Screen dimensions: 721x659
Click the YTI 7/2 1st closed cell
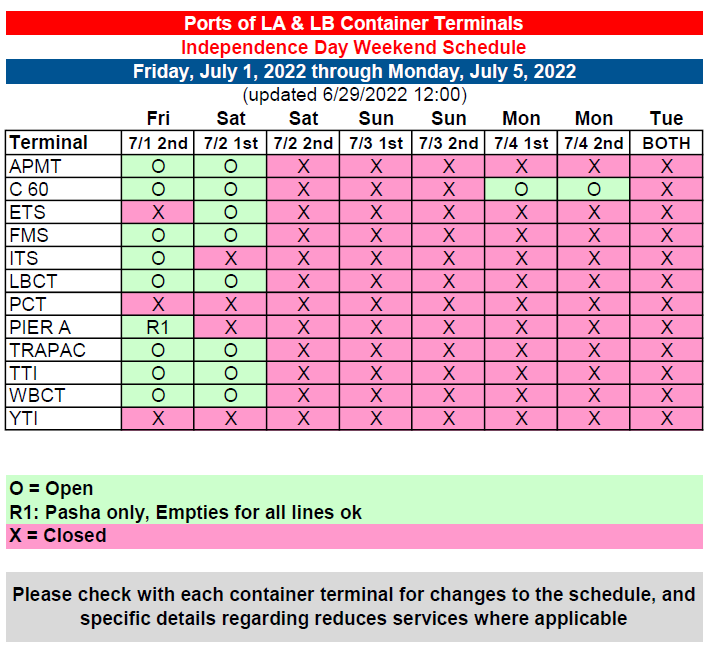(230, 418)
